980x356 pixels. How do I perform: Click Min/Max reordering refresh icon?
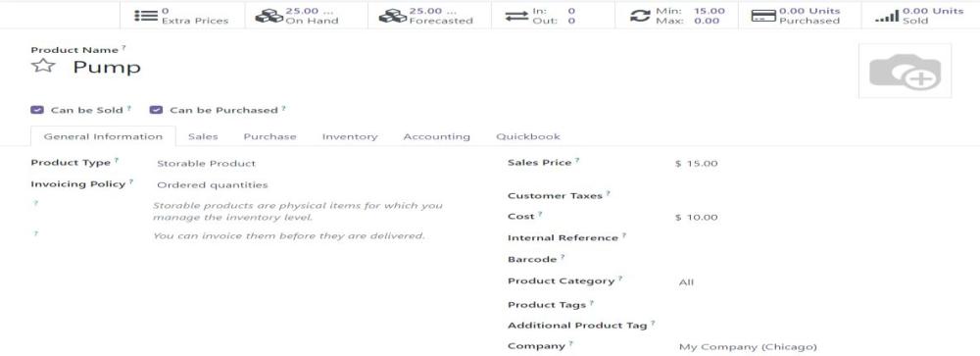(640, 16)
